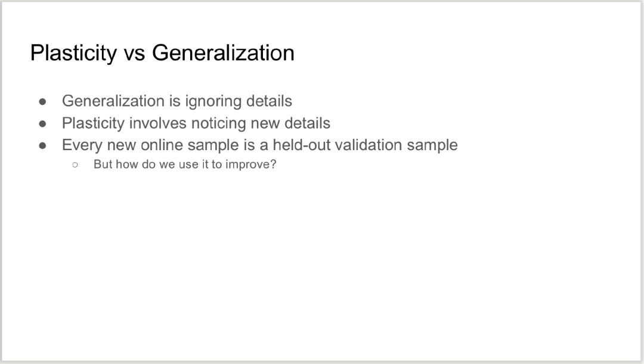Click the bullet dot before "Every new online"
The width and height of the screenshot is (644, 364).
coord(43,145)
